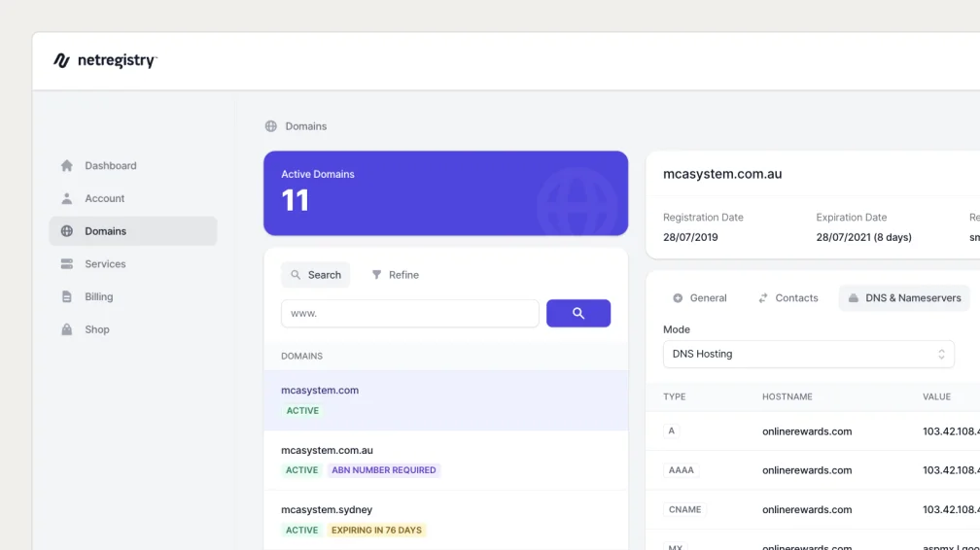
Task: Click onlinerewards.com hostname in the A row
Action: pyautogui.click(x=807, y=431)
